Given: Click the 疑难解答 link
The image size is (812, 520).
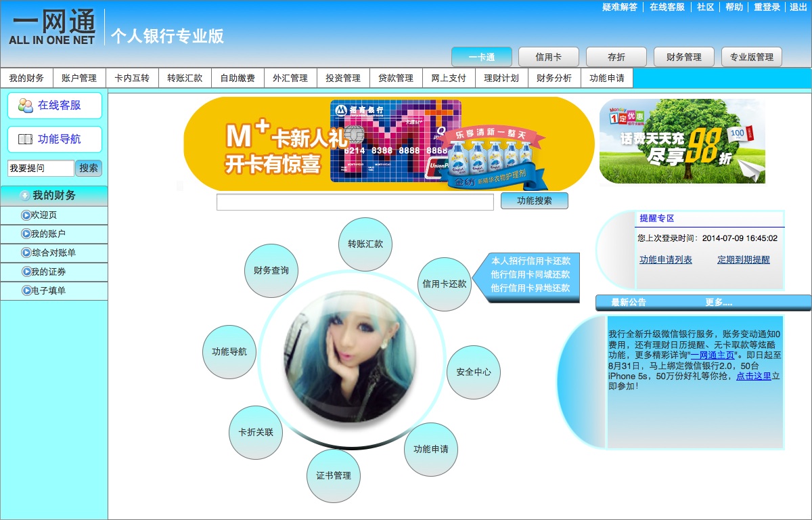Looking at the screenshot, I should click(620, 7).
